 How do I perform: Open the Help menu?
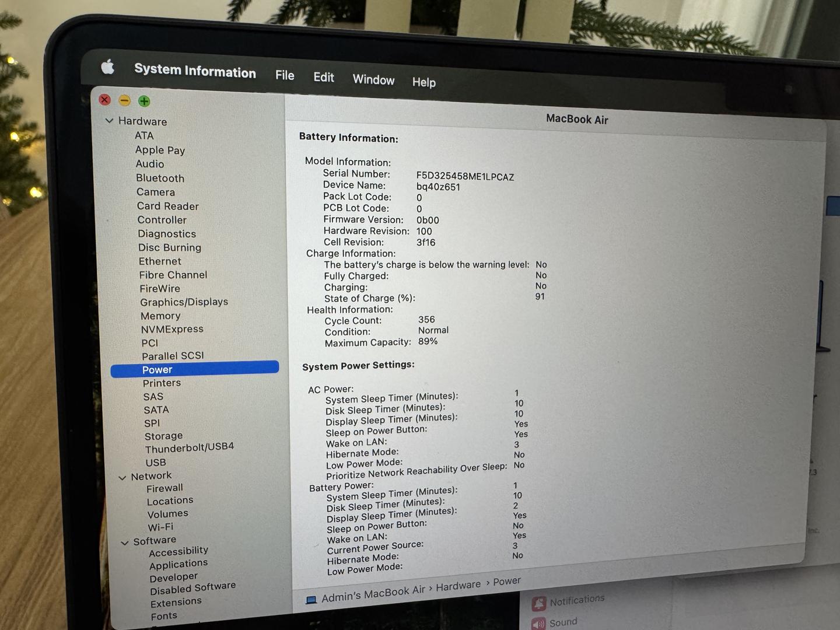pyautogui.click(x=424, y=82)
